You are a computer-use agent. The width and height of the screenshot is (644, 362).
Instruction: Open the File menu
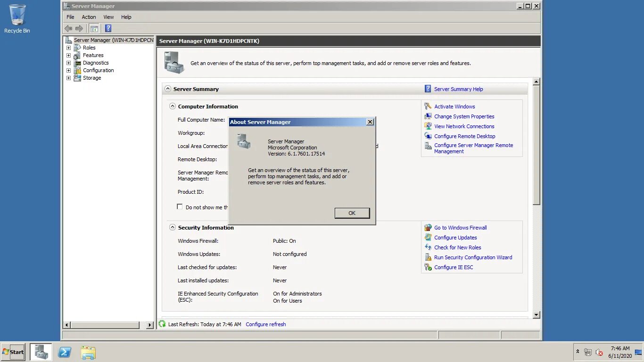click(70, 17)
